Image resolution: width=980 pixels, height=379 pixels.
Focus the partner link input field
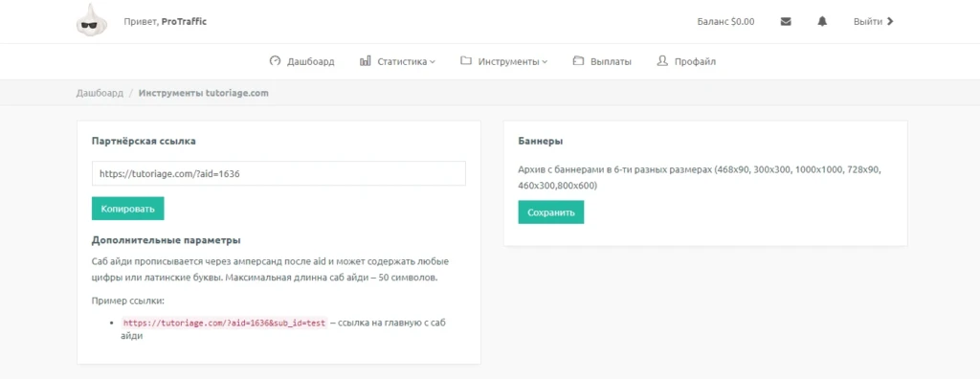click(278, 173)
